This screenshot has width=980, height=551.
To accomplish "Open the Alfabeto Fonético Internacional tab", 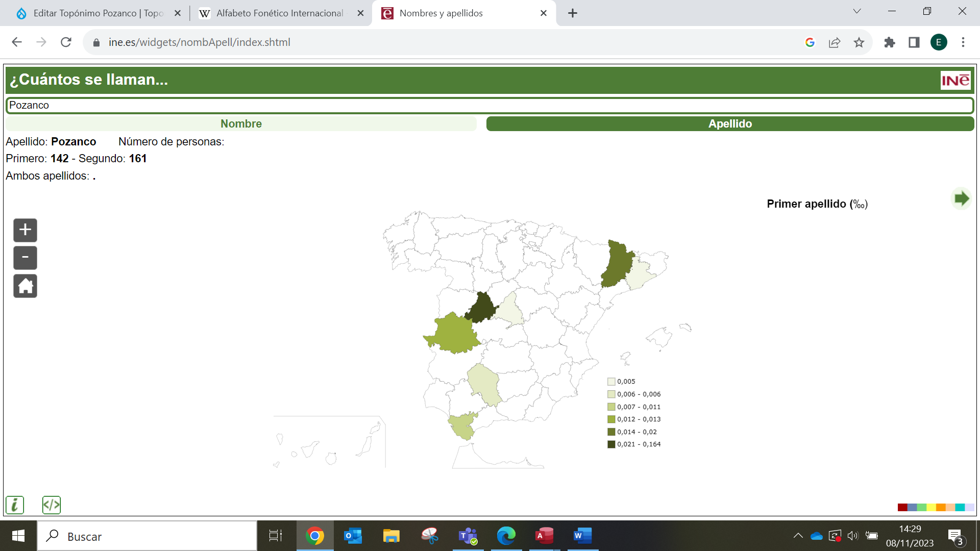I will click(280, 13).
